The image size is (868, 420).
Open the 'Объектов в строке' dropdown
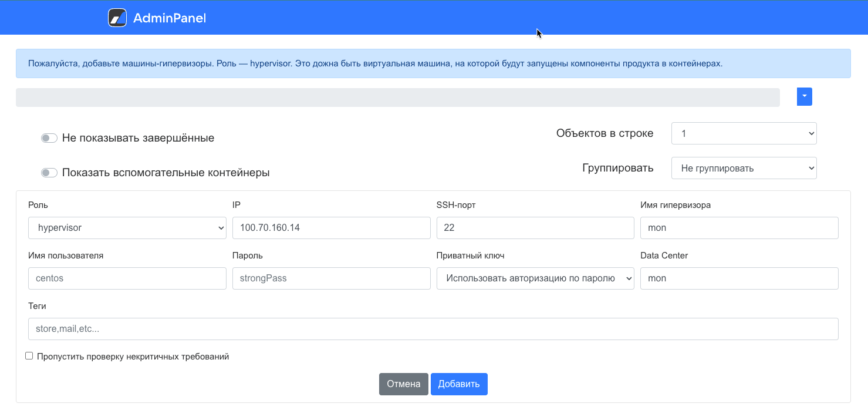point(744,133)
